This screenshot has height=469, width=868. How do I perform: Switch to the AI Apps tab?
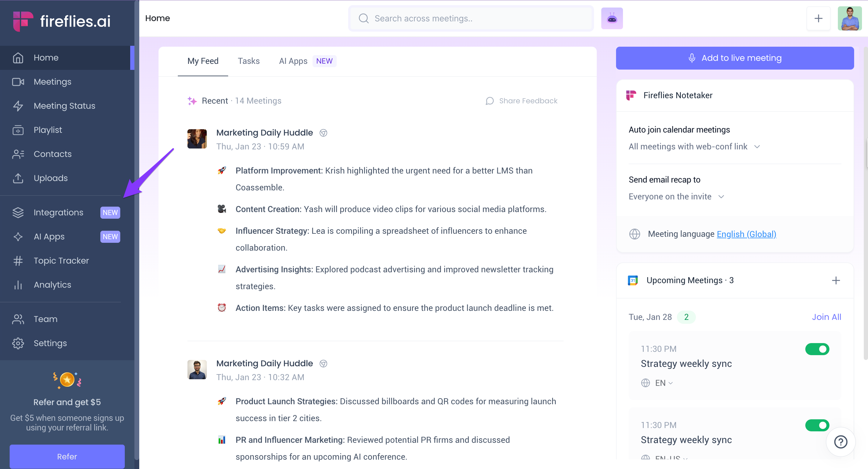(x=293, y=61)
